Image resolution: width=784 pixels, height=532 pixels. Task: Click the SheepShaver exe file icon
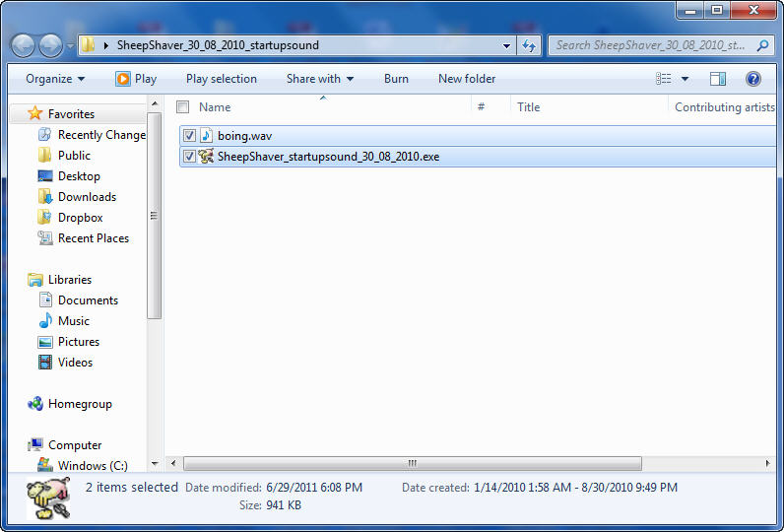[x=206, y=157]
